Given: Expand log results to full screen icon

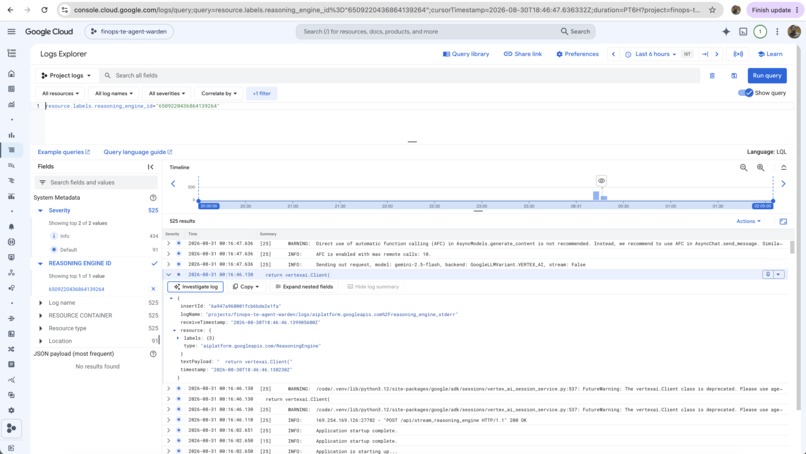Looking at the screenshot, I should tap(783, 221).
